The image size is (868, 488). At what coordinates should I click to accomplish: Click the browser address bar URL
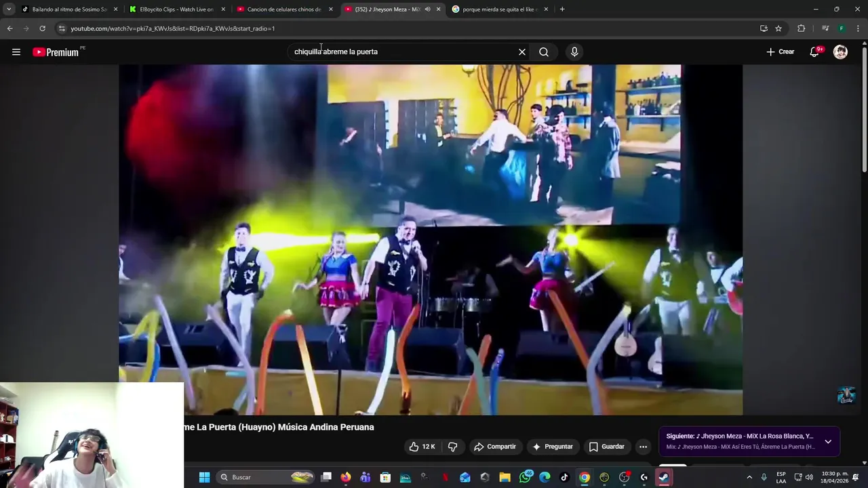(172, 28)
